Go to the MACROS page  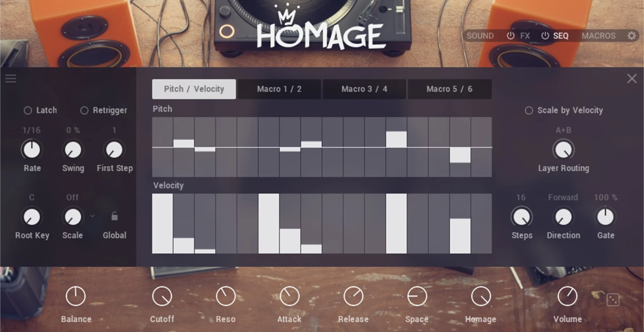click(x=598, y=36)
